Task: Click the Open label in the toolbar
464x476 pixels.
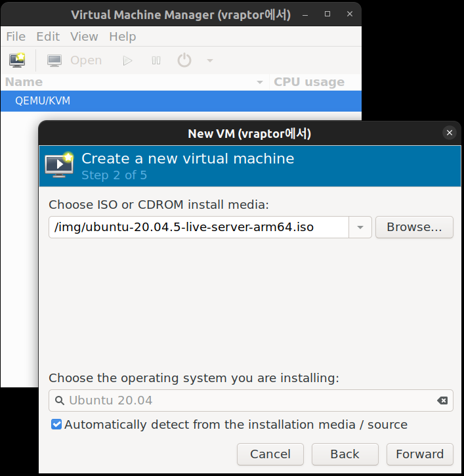Action: [86, 60]
